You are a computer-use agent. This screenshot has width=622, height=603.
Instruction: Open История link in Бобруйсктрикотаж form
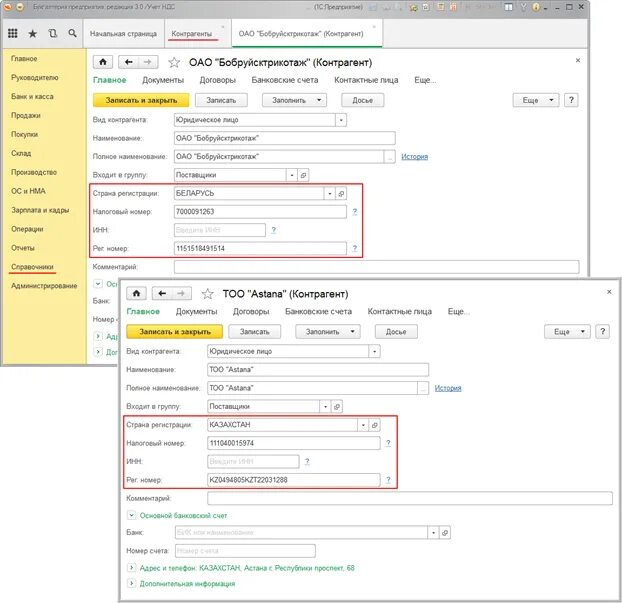pos(414,157)
